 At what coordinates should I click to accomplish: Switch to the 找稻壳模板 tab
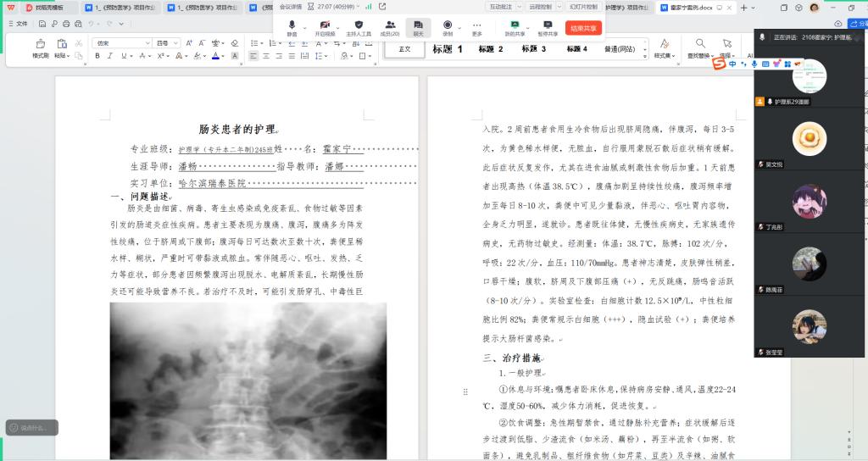(x=48, y=8)
